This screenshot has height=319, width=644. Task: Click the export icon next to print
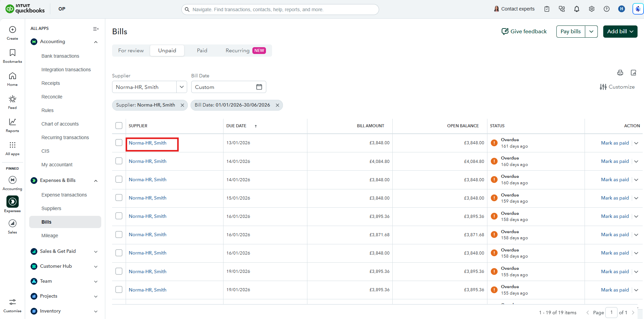[633, 73]
